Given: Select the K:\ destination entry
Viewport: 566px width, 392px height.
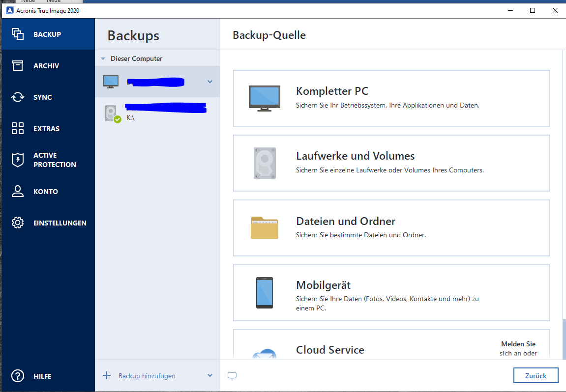Looking at the screenshot, I should (x=157, y=113).
